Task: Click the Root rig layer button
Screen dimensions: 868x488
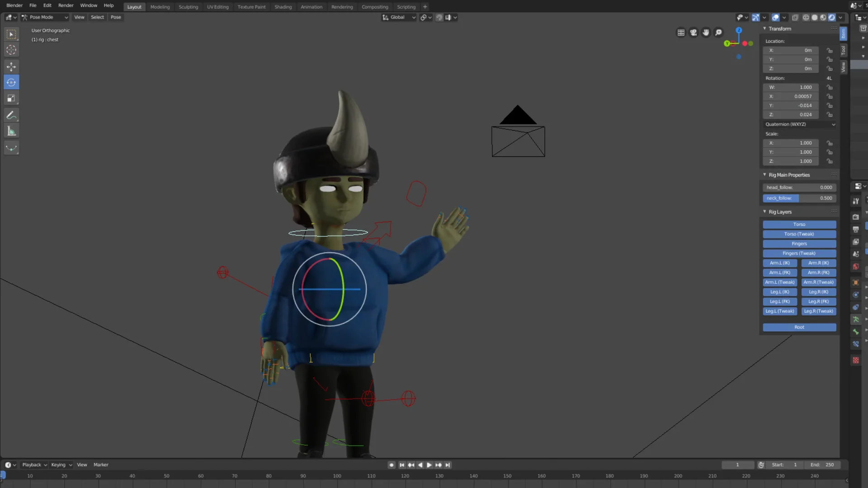Action: click(x=799, y=327)
